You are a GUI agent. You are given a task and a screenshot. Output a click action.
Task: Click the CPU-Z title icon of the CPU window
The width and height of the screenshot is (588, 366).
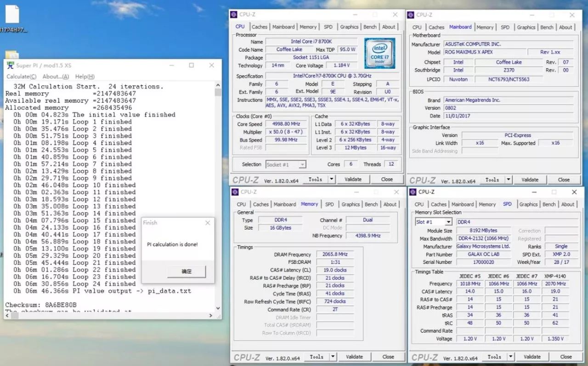[234, 15]
